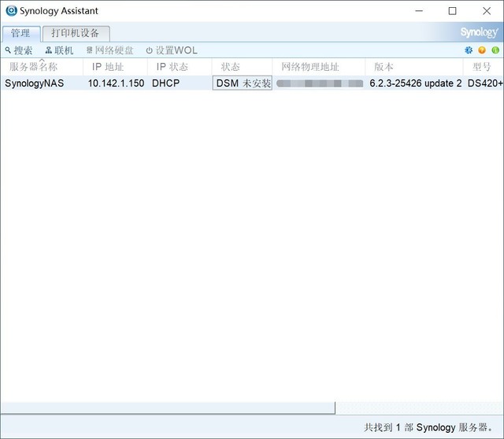
Task: Open the orange help icon
Action: click(x=482, y=50)
